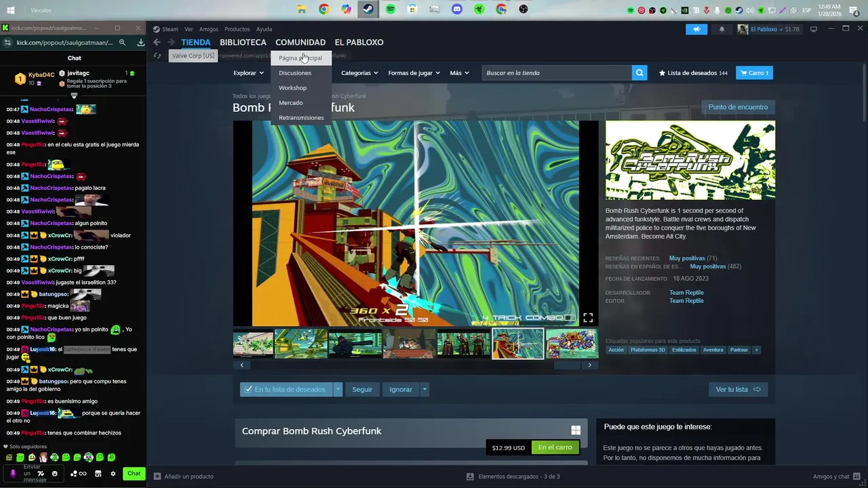Click Ver tu lista button
The height and width of the screenshot is (488, 868).
[x=738, y=389]
